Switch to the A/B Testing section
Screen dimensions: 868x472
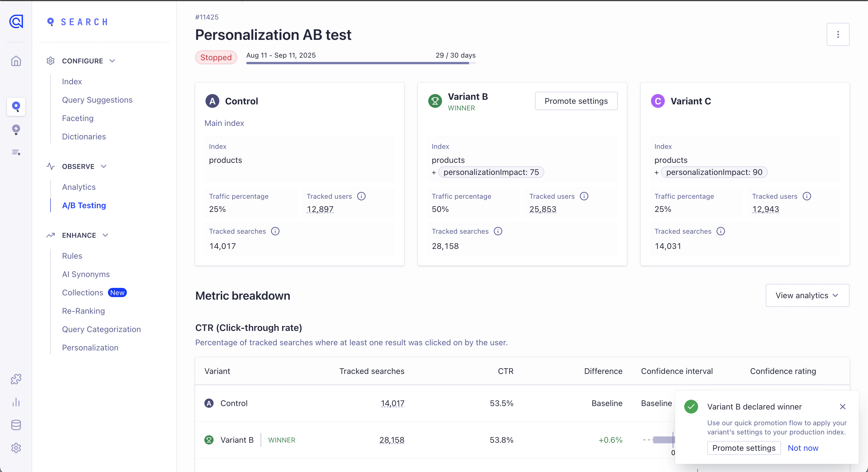coord(84,205)
